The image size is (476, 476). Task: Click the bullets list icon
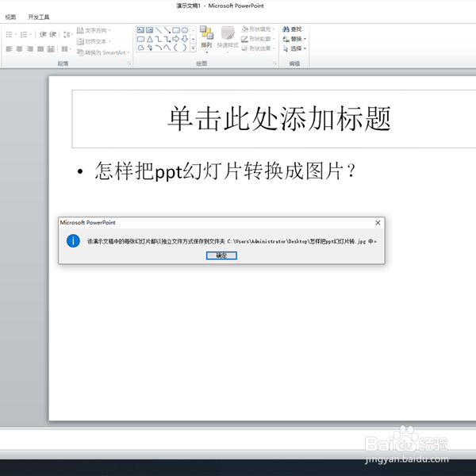[9, 34]
